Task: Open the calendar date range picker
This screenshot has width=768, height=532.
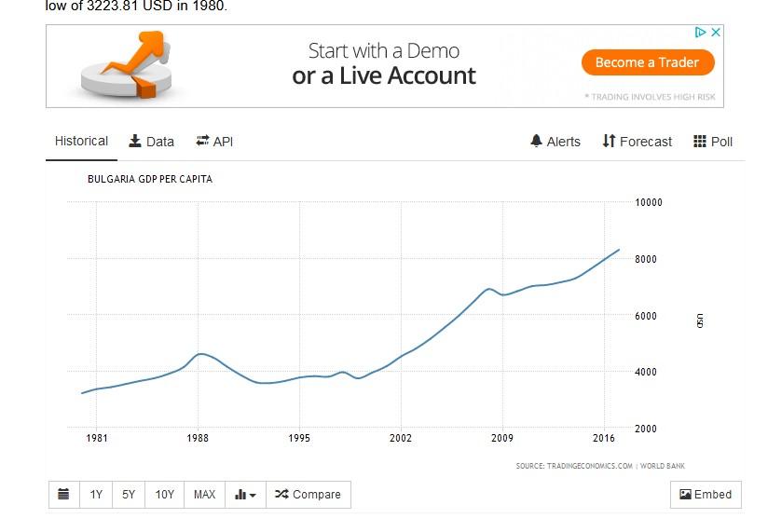Action: [63, 495]
